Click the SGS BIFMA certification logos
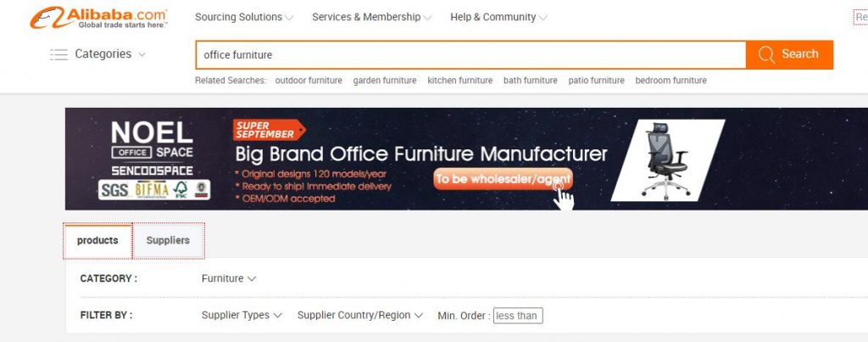This screenshot has height=342, width=868. 154,190
